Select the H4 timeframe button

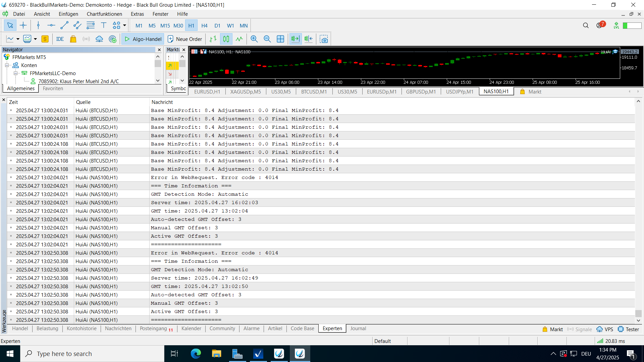pos(204,26)
